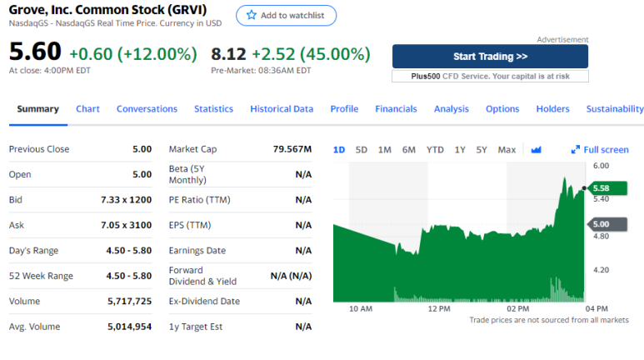Select the 1D chart range
This screenshot has height=360, width=644.
pos(339,150)
